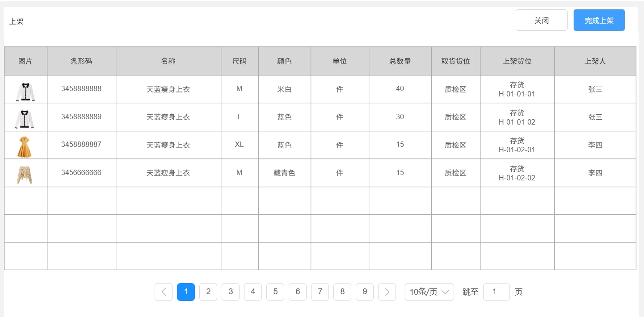Click the 上架人 column header

point(595,61)
